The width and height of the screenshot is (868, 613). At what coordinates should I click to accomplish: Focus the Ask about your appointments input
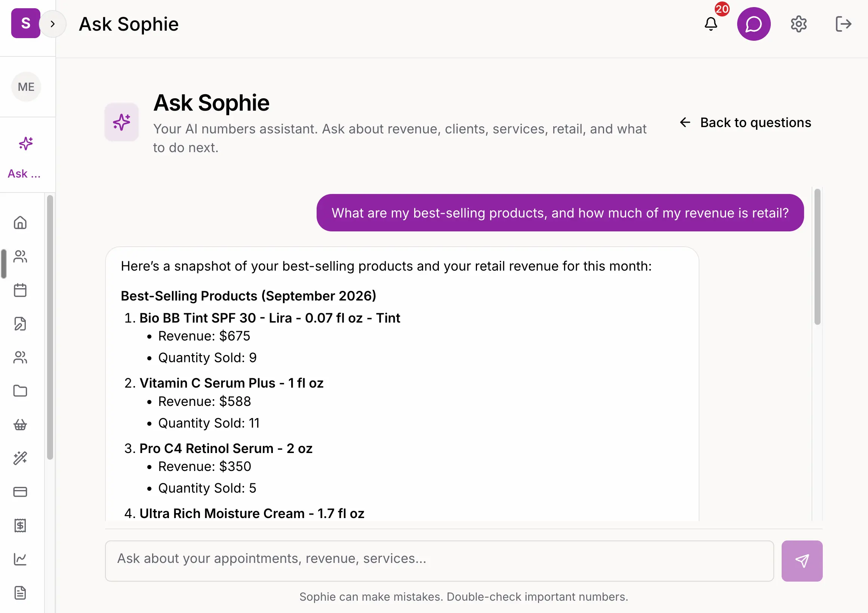pos(439,561)
